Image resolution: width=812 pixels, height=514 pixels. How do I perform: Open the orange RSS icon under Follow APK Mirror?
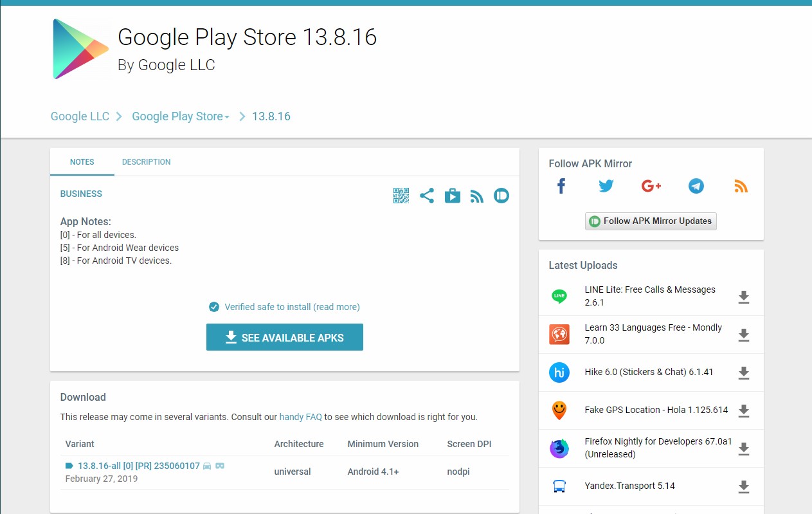(741, 187)
